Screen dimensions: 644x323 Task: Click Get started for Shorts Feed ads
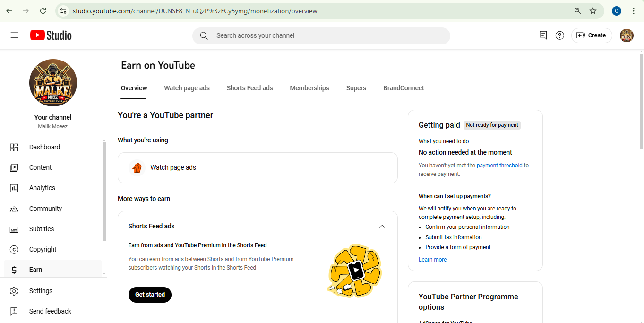tap(150, 295)
